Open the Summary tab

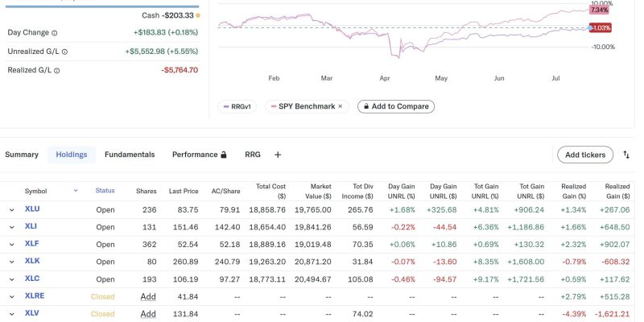[x=22, y=155]
